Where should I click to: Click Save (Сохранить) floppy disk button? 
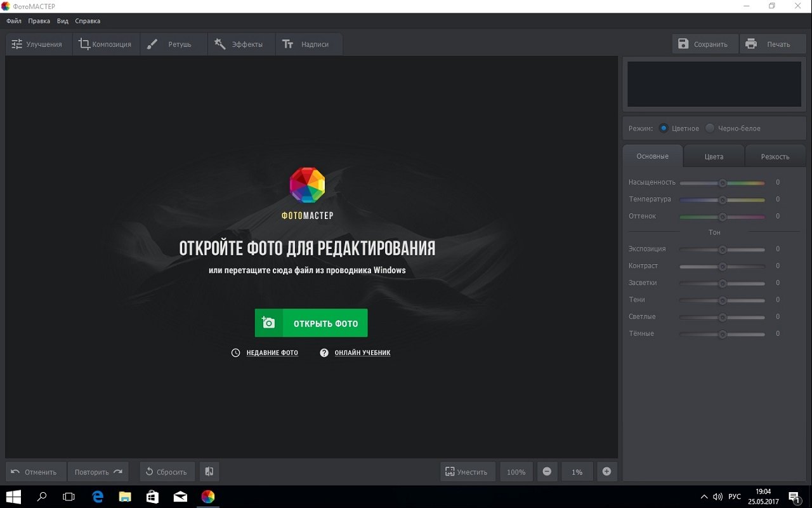(704, 44)
